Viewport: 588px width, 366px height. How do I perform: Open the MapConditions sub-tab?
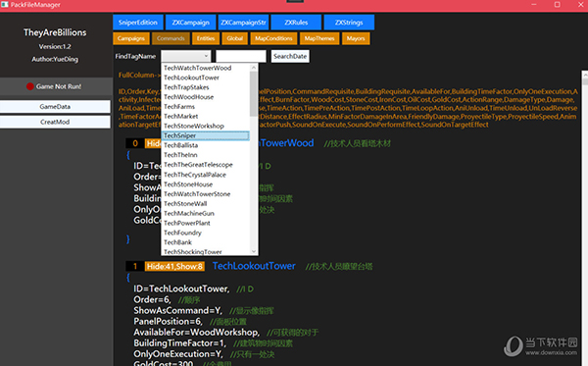(x=273, y=38)
